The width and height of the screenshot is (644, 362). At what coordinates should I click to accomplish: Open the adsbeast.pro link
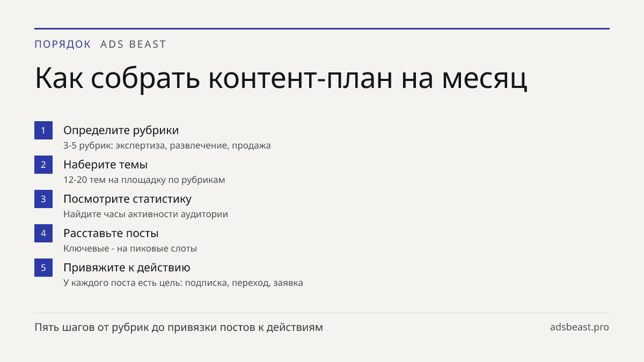pos(580,327)
